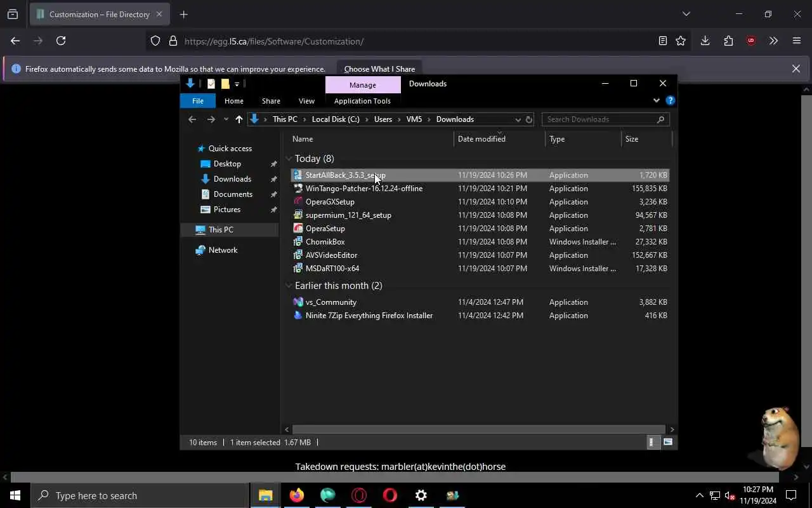Click the Firefox View icon
The width and height of the screenshot is (812, 508).
13,14
